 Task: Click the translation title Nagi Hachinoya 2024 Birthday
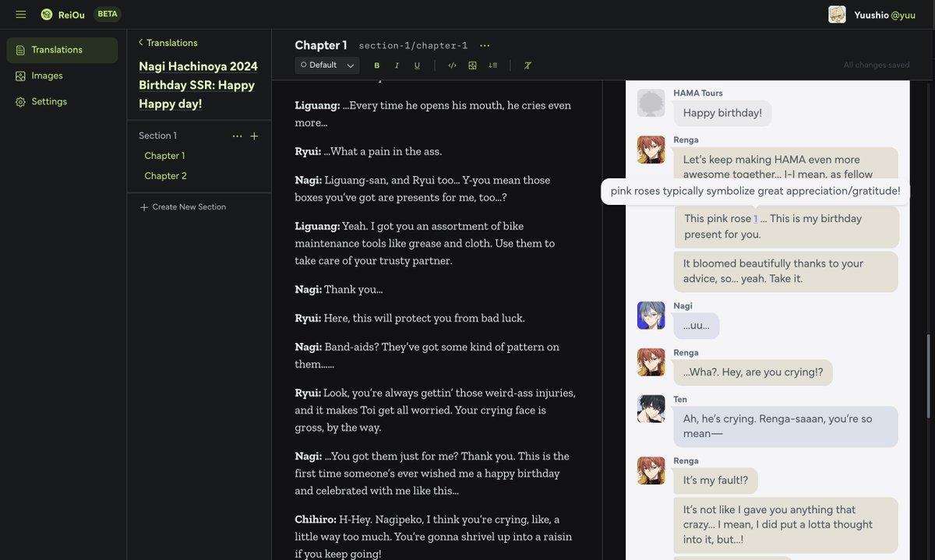click(198, 85)
